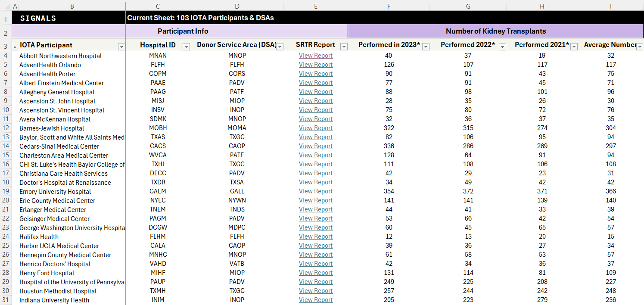Viewport: 644px width, 305px height.
Task: Select Hospital ID cell GAEM
Action: pos(158,191)
